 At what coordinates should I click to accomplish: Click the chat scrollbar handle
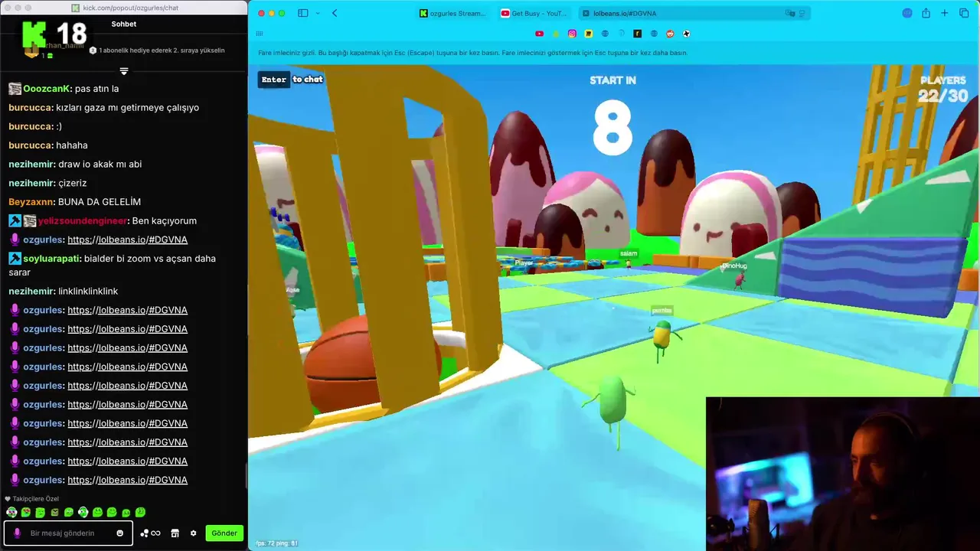(x=246, y=476)
